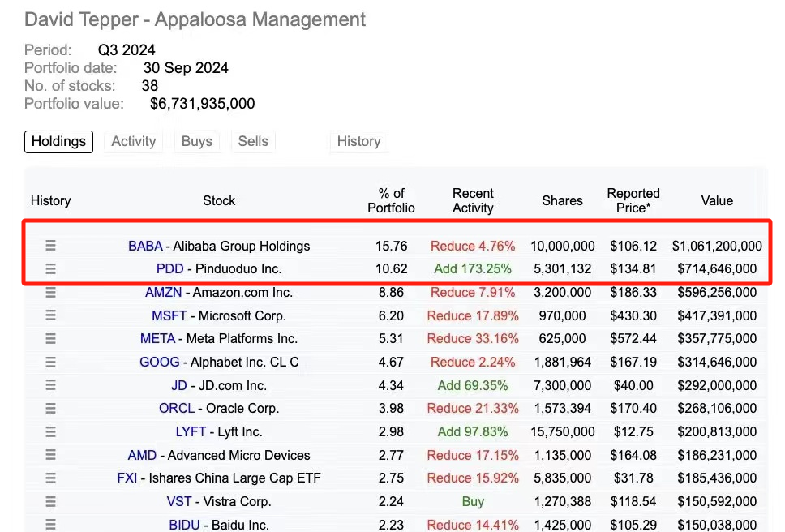This screenshot has height=532, width=785.
Task: Open history icon for META row
Action: (x=50, y=338)
